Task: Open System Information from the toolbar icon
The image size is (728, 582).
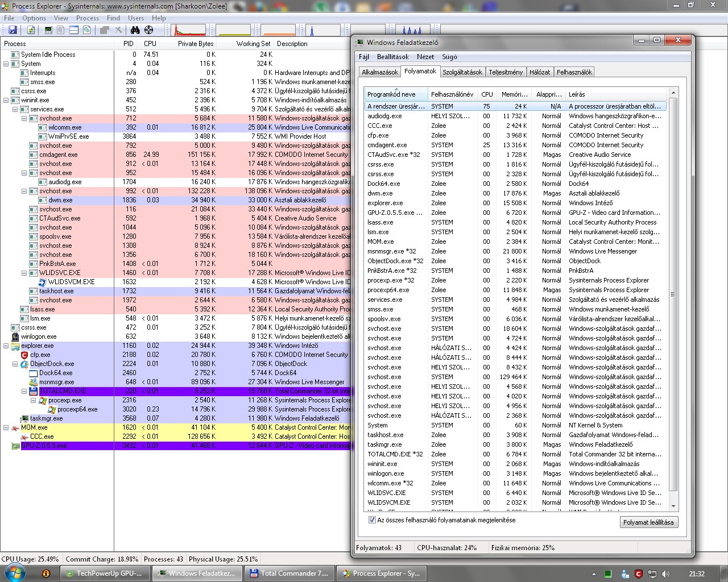Action: 48,30
